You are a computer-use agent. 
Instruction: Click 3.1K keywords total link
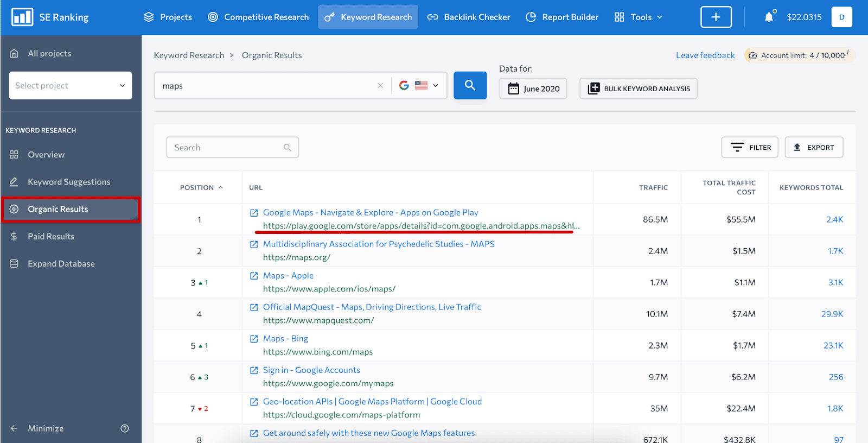pos(835,282)
